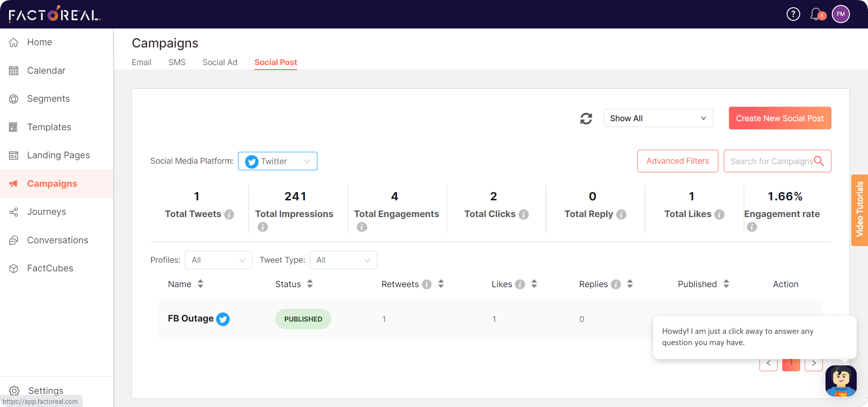Click the FM user profile avatar
This screenshot has width=868, height=407.
pyautogui.click(x=840, y=14)
